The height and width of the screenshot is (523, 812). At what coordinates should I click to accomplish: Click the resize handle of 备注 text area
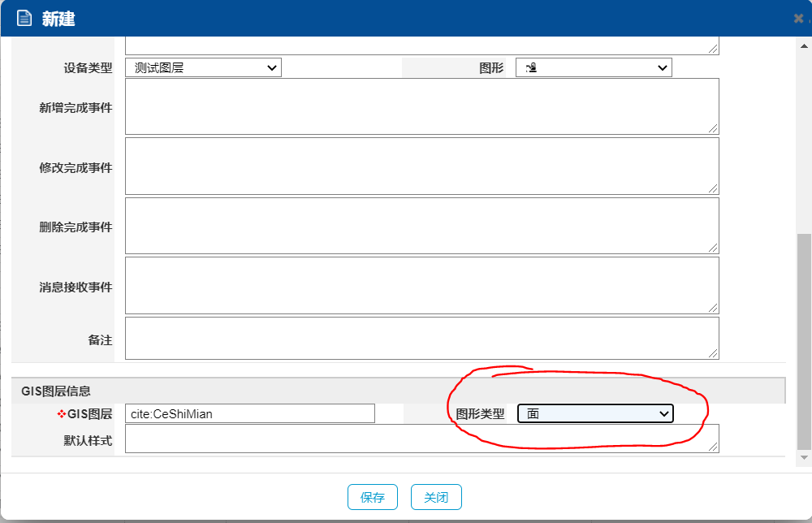[x=713, y=353]
